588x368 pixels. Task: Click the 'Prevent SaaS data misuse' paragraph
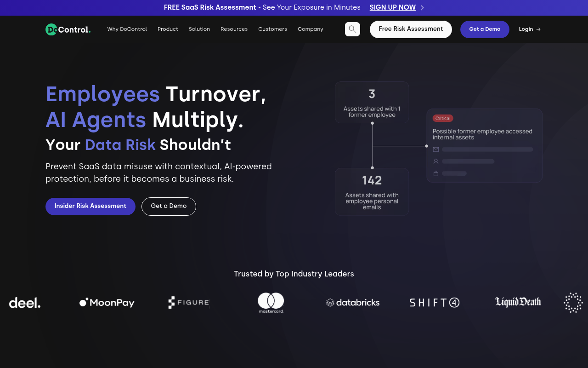point(158,172)
